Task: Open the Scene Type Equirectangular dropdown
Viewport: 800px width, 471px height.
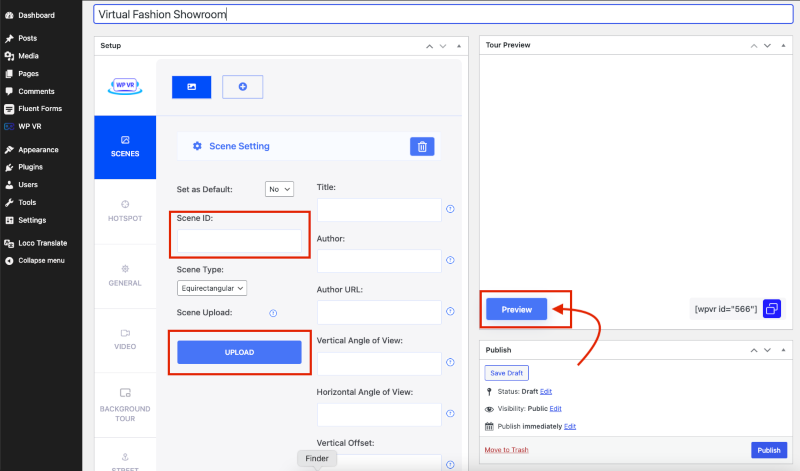Action: pos(212,288)
